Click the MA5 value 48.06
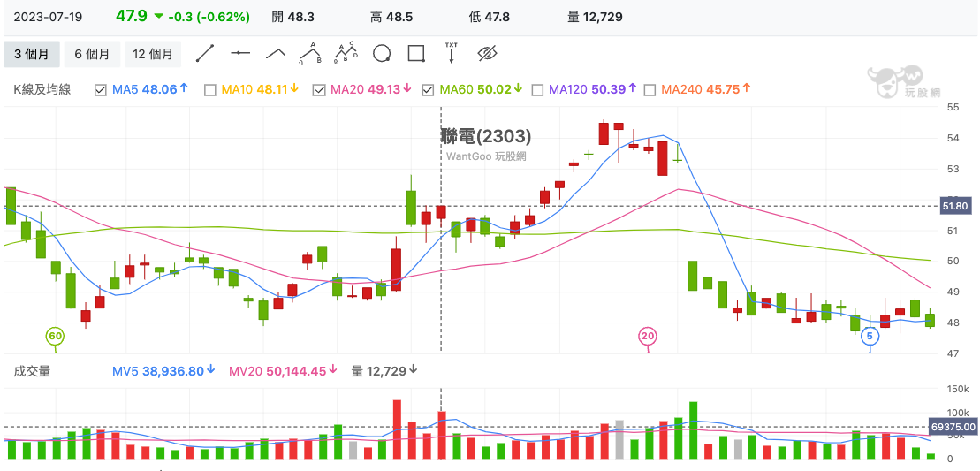The width and height of the screenshot is (980, 471). coord(159,89)
